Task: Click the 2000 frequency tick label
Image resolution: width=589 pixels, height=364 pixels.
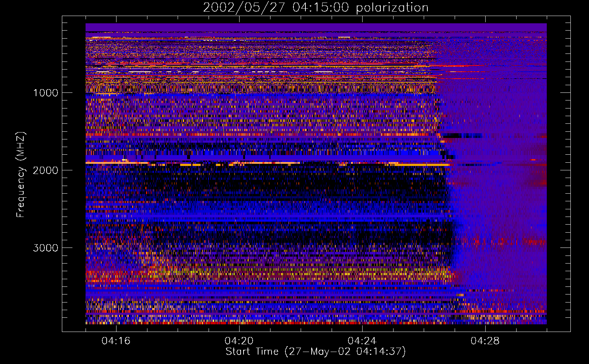Action: coord(46,170)
